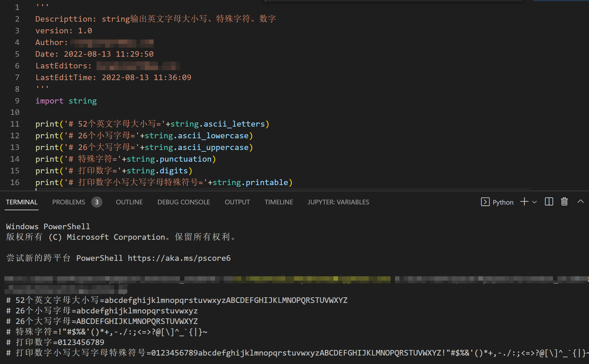Click the Problems count badge showing 3
The image size is (589, 364).
point(97,202)
